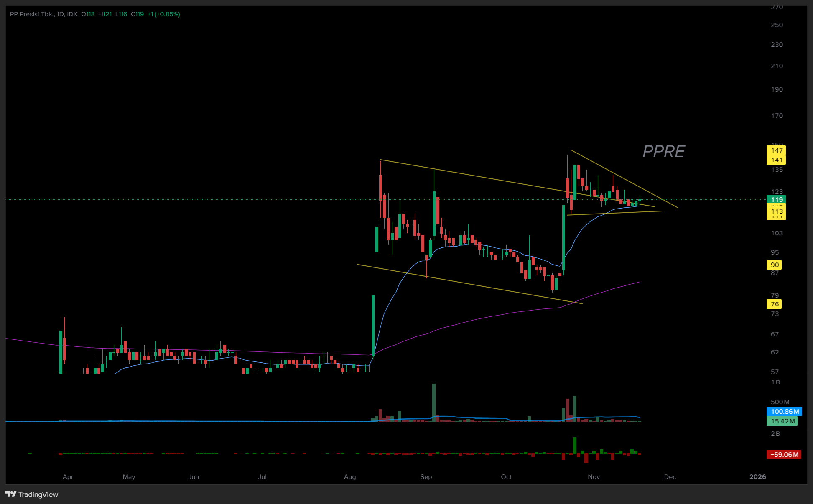This screenshot has height=504, width=813.
Task: Click the Nov label on time axis
Action: pyautogui.click(x=594, y=476)
